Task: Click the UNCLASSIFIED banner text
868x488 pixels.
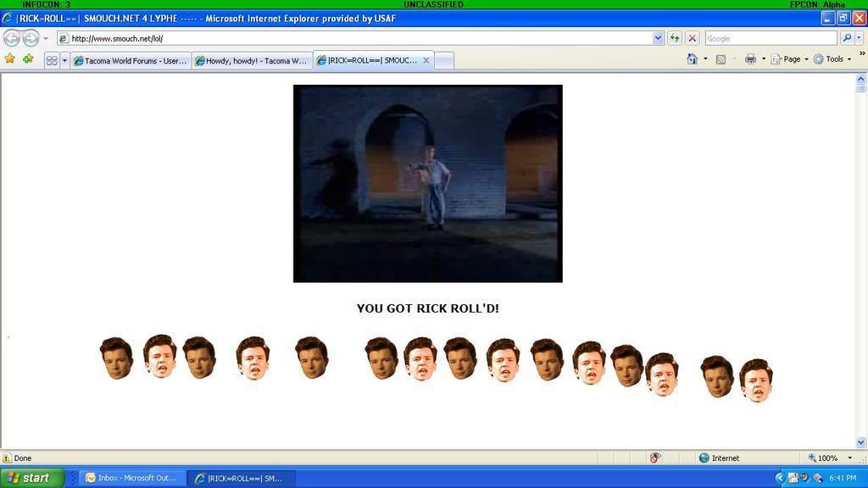Action: click(x=433, y=4)
